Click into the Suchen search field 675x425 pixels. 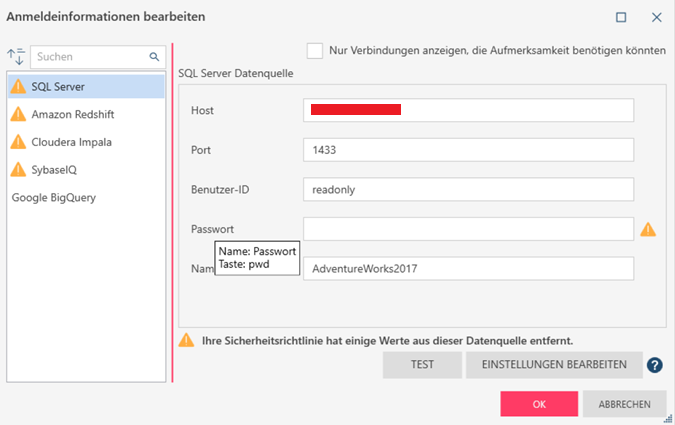coord(88,57)
